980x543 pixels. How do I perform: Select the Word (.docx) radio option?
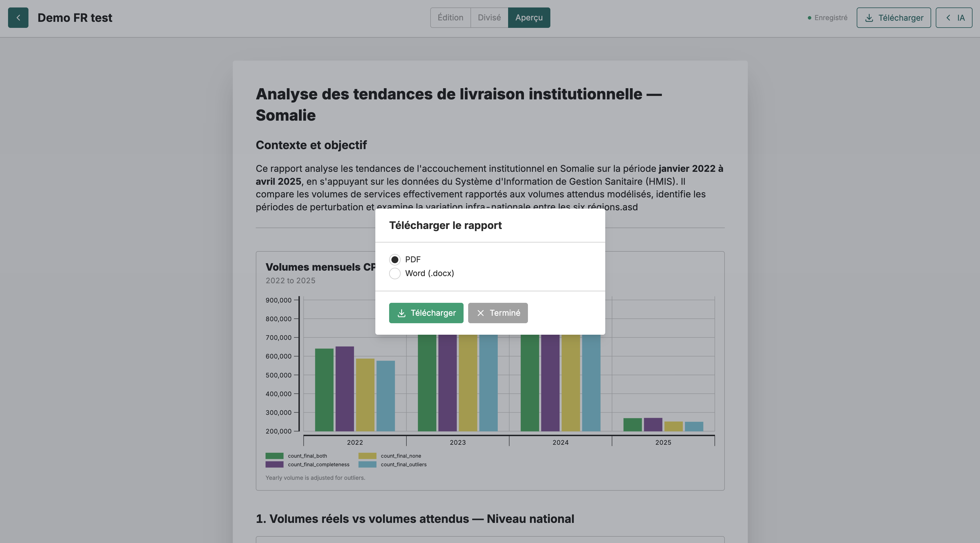click(x=395, y=274)
